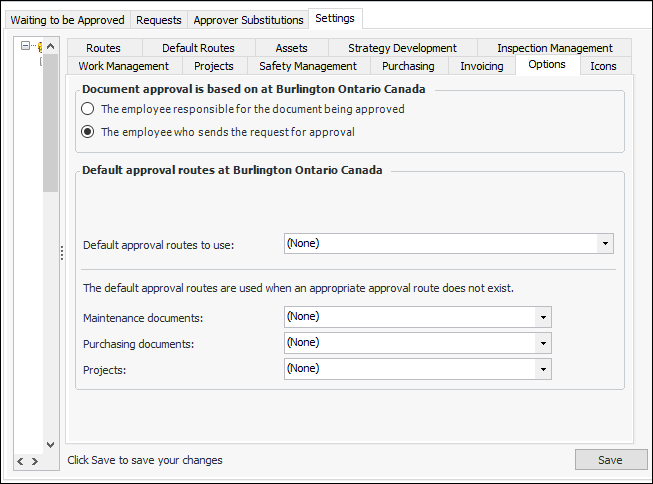Click the tree item icon in left panel
The image size is (653, 484).
click(x=38, y=46)
